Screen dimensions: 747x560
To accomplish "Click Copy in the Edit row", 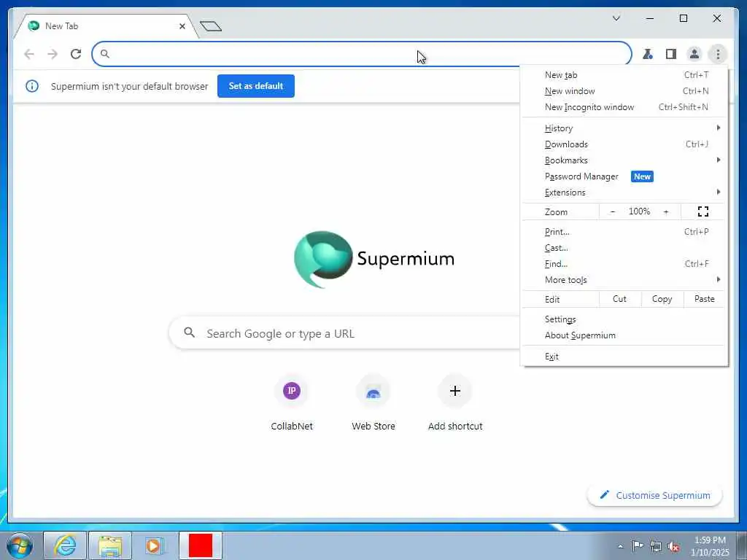I will click(662, 299).
